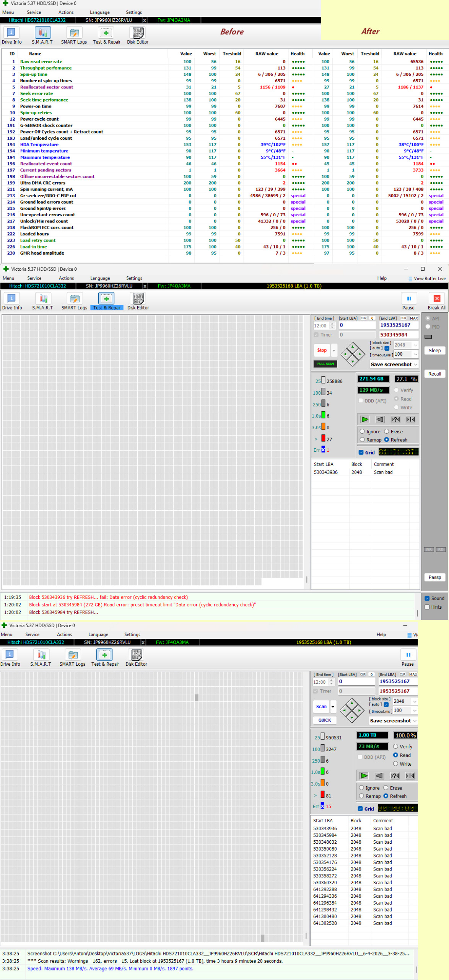
Task: Toggle Grid checkbox in bottom window
Action: pyautogui.click(x=360, y=808)
